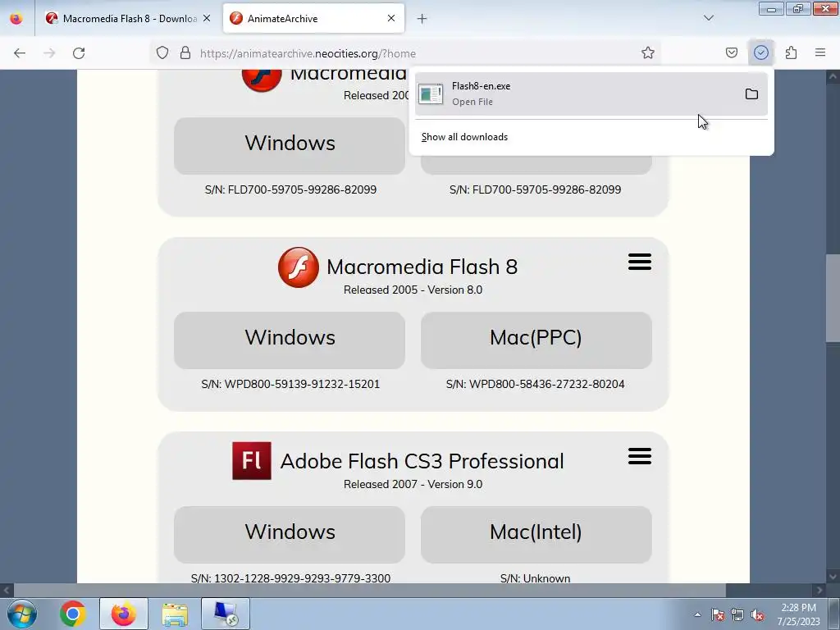This screenshot has width=840, height=630.
Task: Download Flash CS3 for Windows
Action: (x=290, y=534)
